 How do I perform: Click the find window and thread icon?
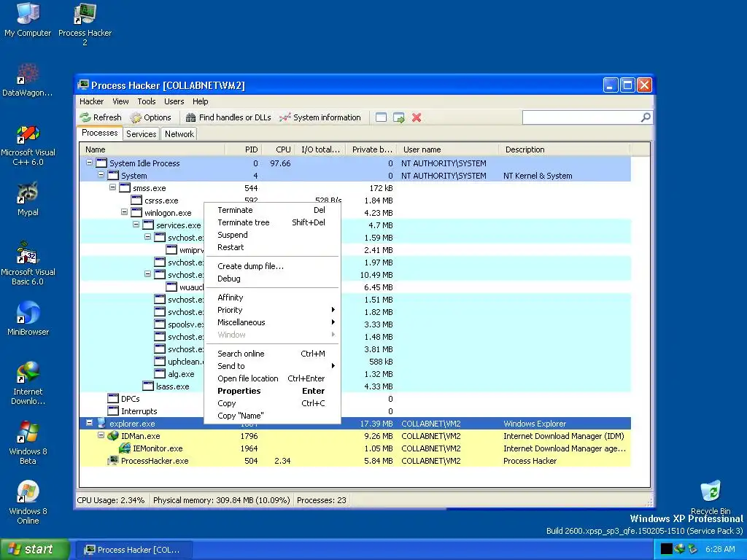[399, 117]
